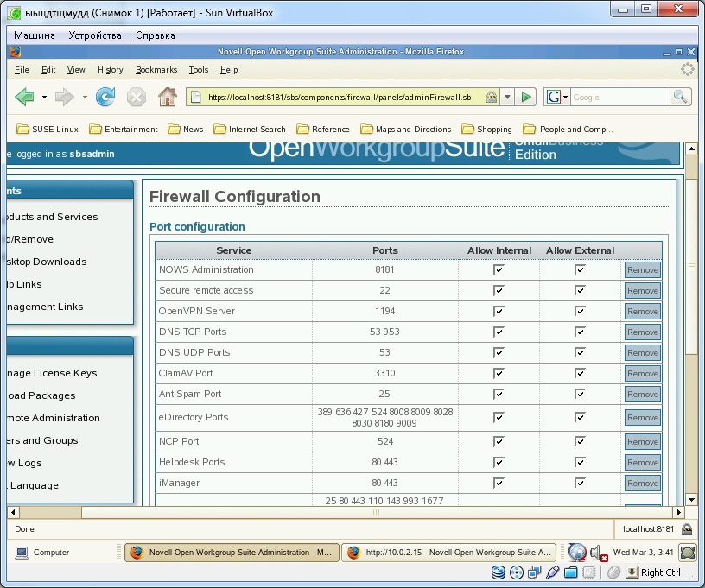Open the People and Comp... bookmark folder
Image resolution: width=705 pixels, height=588 pixels.
click(568, 130)
